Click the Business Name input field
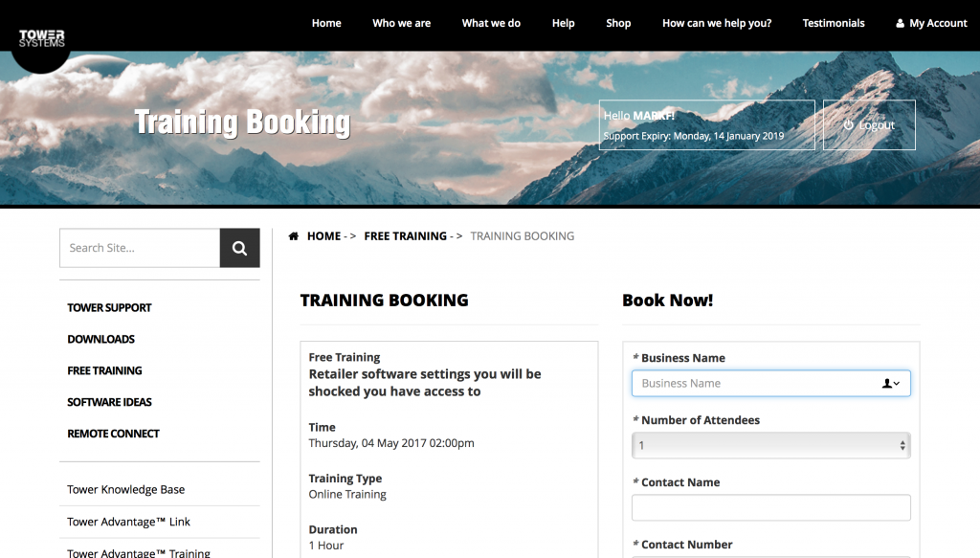 click(770, 384)
